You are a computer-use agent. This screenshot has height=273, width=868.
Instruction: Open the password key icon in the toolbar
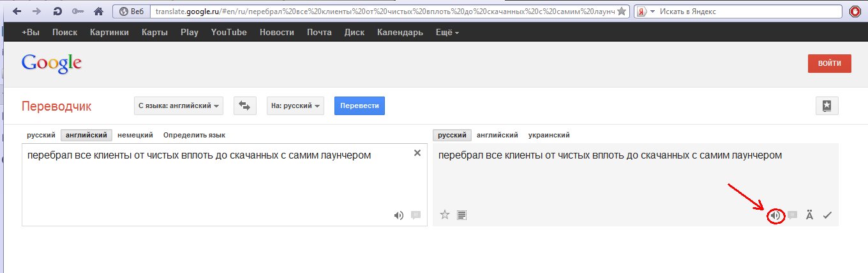[x=77, y=12]
